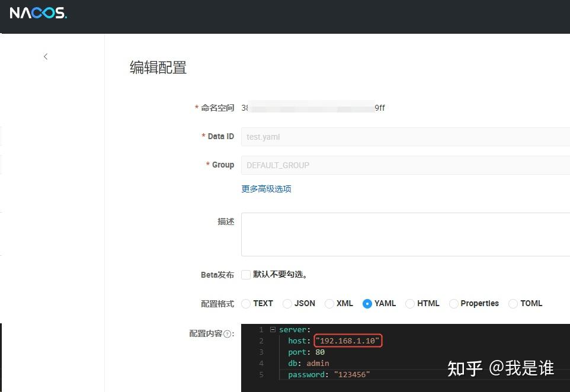Click the Data ID field showing test.yaml

click(x=356, y=137)
